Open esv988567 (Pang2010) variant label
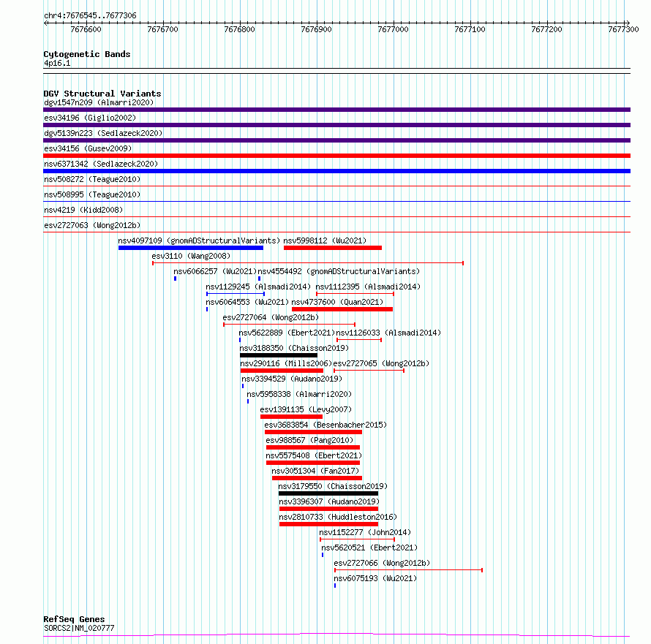 click(x=309, y=440)
